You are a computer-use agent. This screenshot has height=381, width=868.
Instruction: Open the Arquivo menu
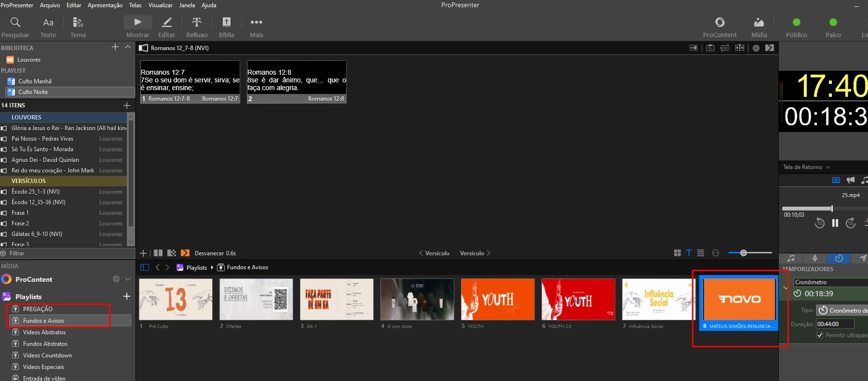click(50, 5)
